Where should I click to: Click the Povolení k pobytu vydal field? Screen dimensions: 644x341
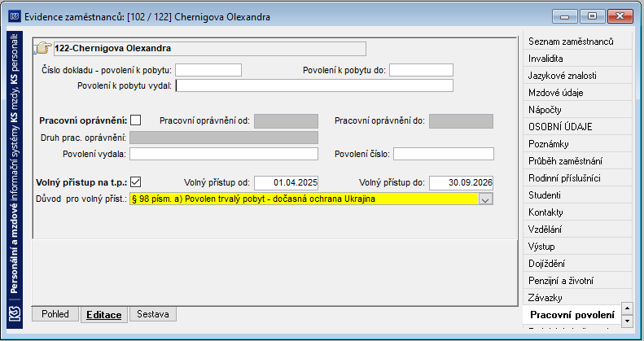coord(314,85)
